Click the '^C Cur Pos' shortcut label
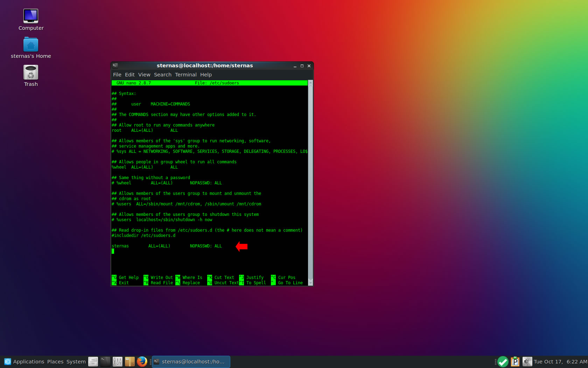588x368 pixels. tap(283, 278)
